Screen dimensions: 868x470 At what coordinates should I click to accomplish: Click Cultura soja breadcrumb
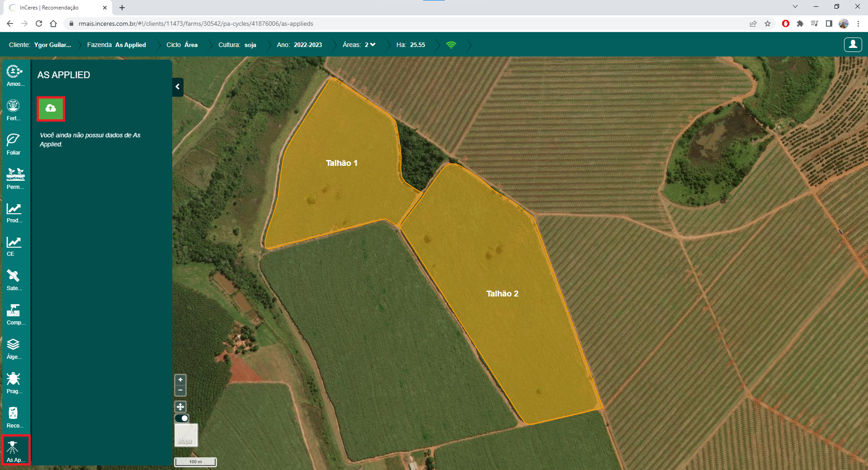[x=237, y=45]
